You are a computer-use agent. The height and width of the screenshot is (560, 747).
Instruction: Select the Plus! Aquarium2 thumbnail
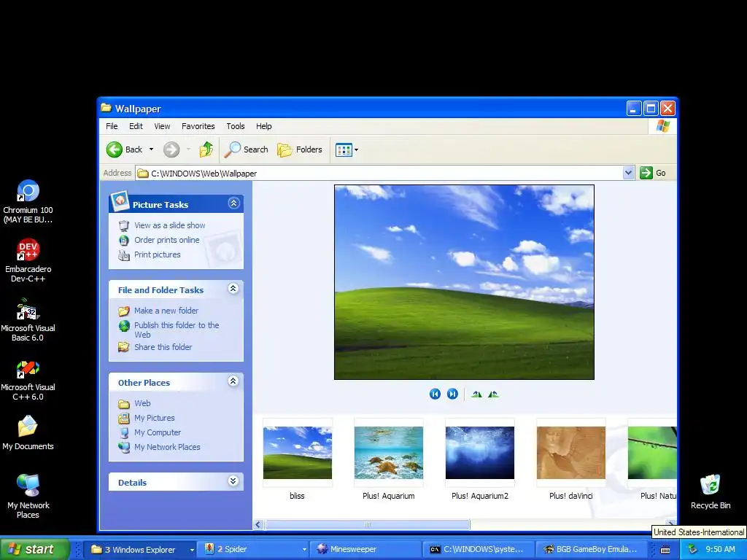pos(480,453)
